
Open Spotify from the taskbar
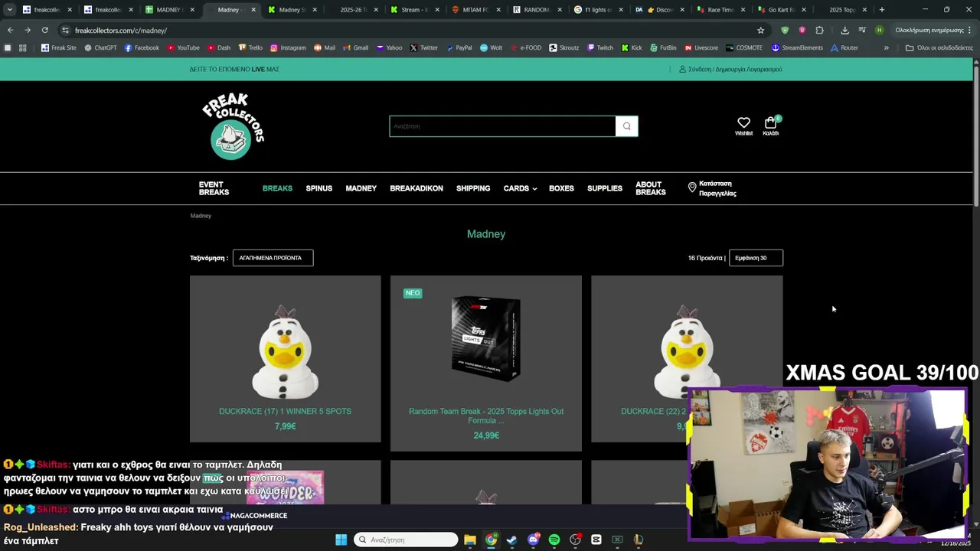(x=554, y=540)
